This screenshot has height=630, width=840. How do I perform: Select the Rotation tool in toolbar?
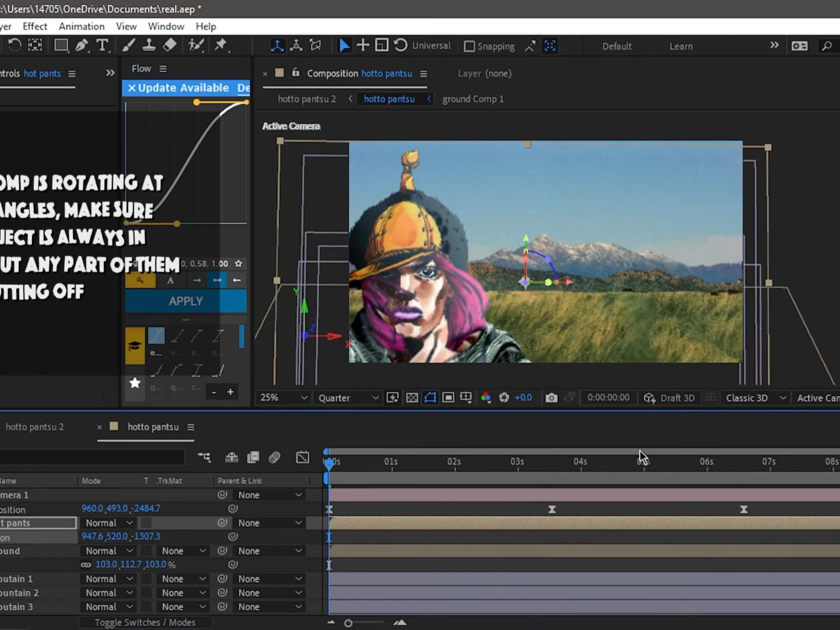14,45
